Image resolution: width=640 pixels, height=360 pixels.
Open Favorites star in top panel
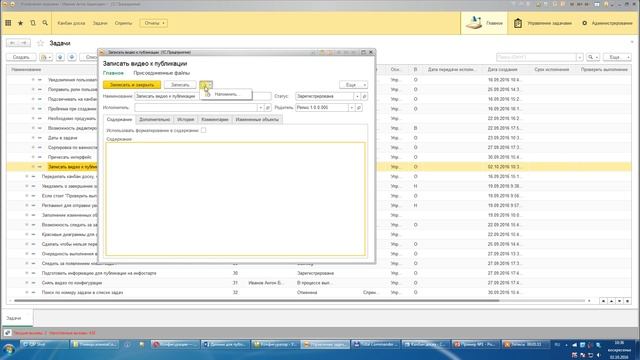[x=20, y=23]
